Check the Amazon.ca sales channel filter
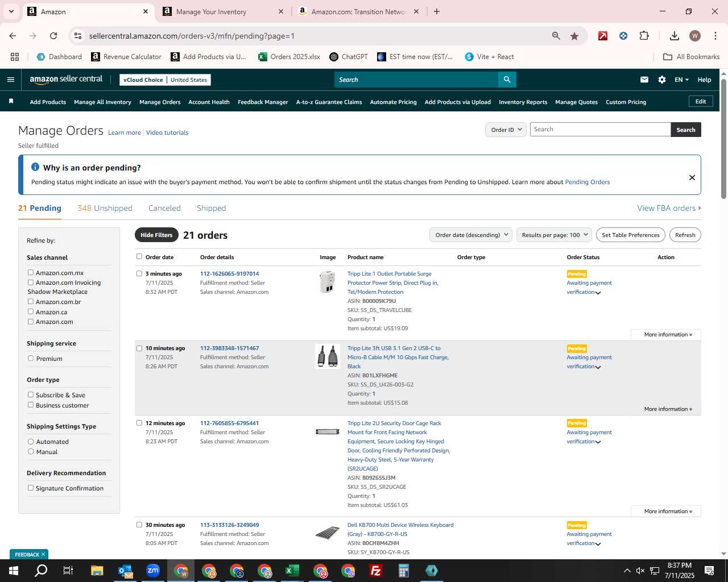This screenshot has width=728, height=582. tap(31, 311)
